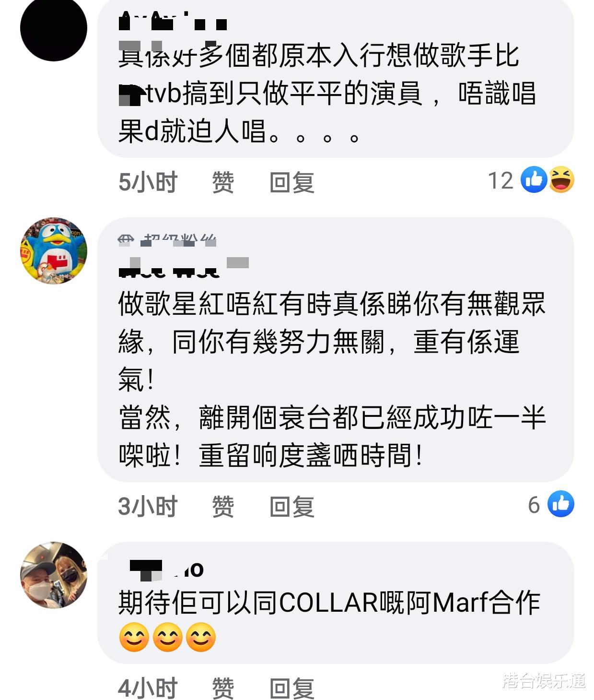Like the first comment posted 5小时 ago

tap(223, 182)
